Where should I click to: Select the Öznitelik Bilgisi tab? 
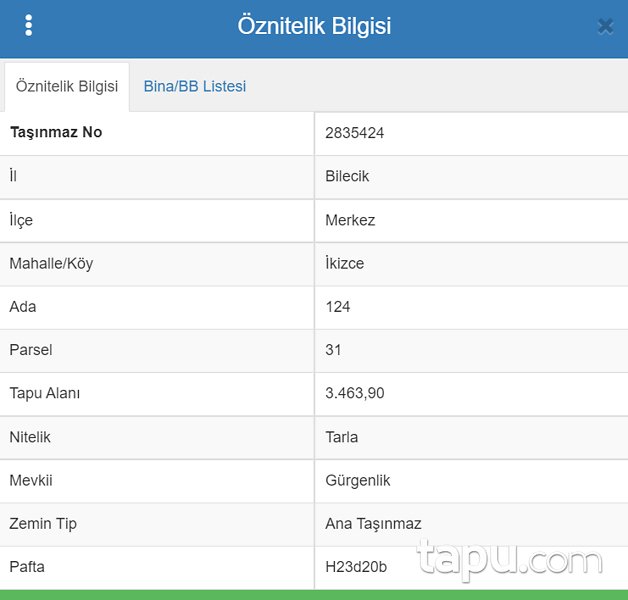(x=67, y=87)
